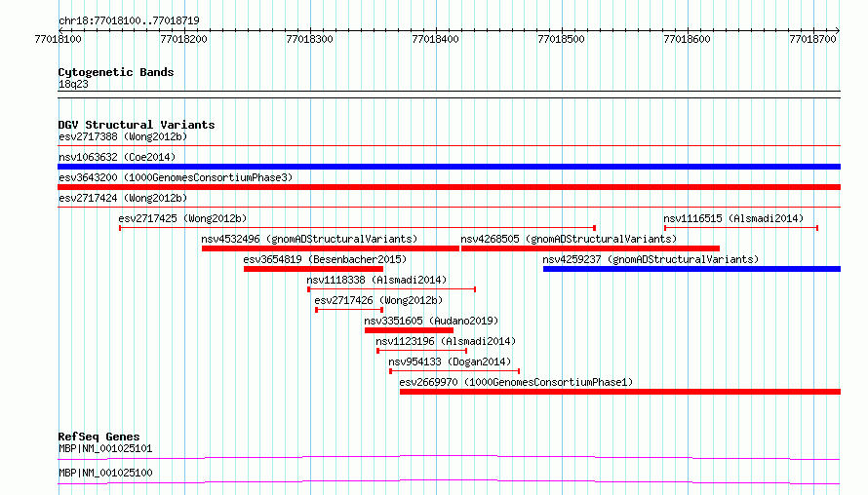The height and width of the screenshot is (495, 868).
Task: Click the nsv1116515 (Alsmadi2014) label
Action: [733, 218]
